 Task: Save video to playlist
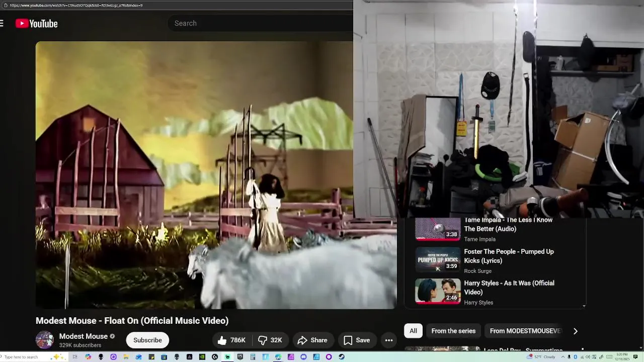click(x=357, y=340)
